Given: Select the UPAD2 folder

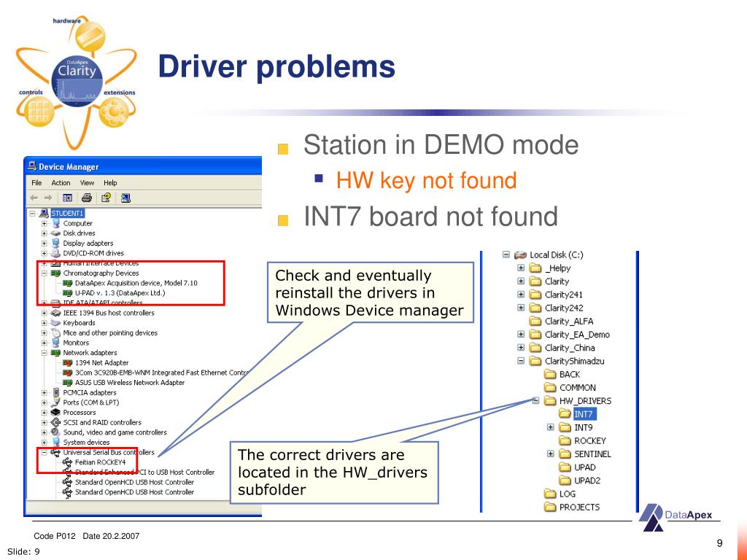Looking at the screenshot, I should coord(587,481).
